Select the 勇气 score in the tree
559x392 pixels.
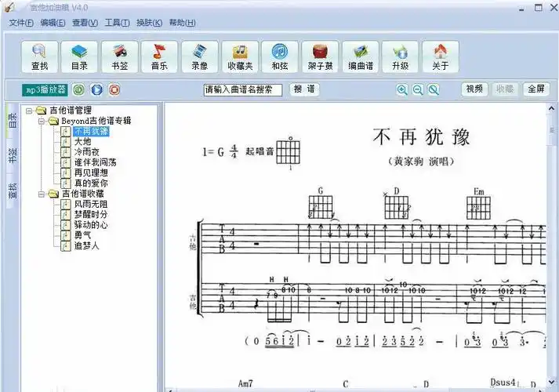click(82, 235)
